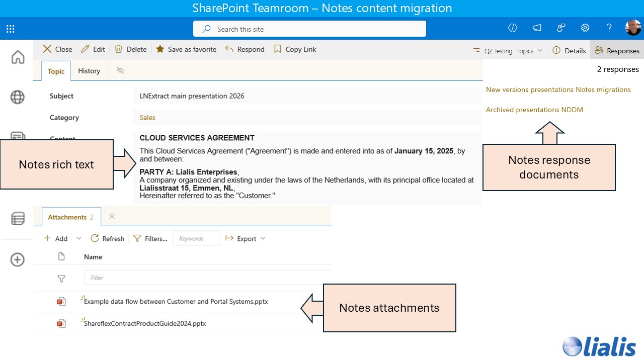Image resolution: width=644 pixels, height=362 pixels.
Task: Click the Respond button
Action: pyautogui.click(x=245, y=49)
